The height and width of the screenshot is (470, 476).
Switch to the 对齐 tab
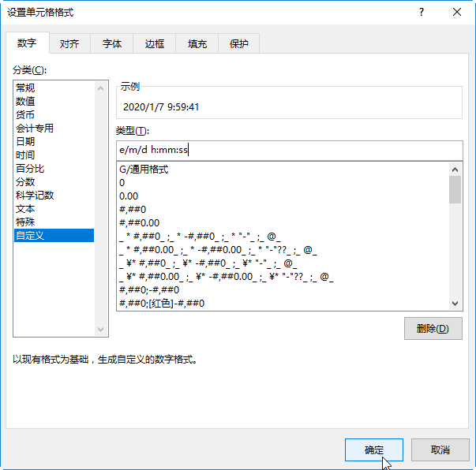(x=69, y=43)
